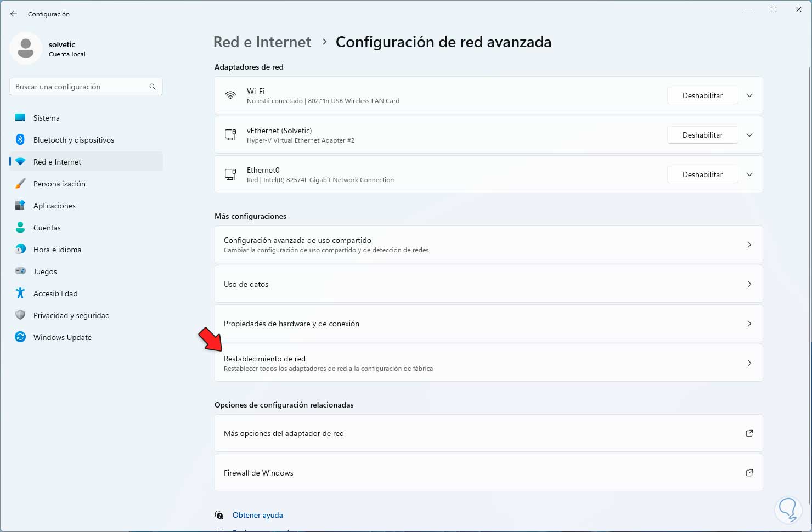Click the search magnifier icon
This screenshot has height=532, width=812.
153,87
